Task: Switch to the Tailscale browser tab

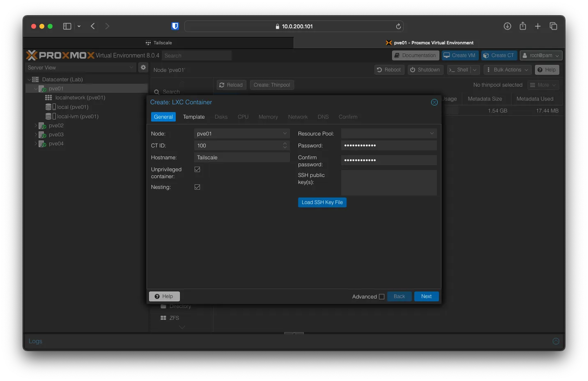Action: tap(158, 43)
